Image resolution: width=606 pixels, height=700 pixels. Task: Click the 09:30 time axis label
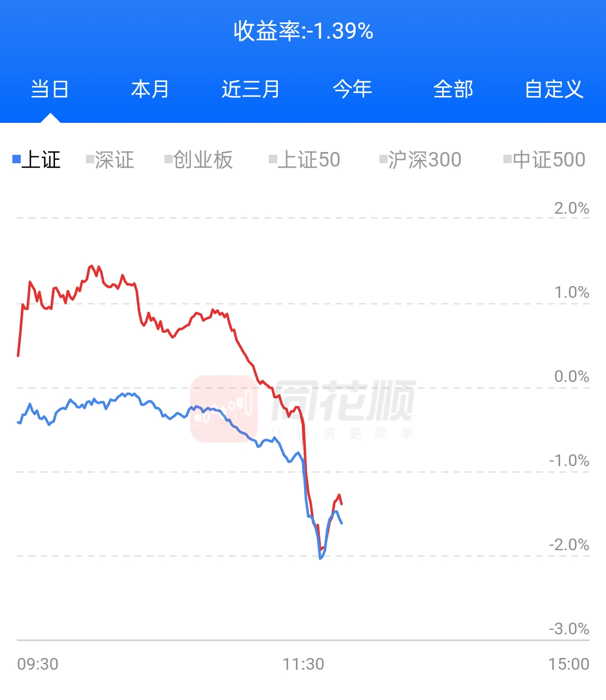coord(38,664)
